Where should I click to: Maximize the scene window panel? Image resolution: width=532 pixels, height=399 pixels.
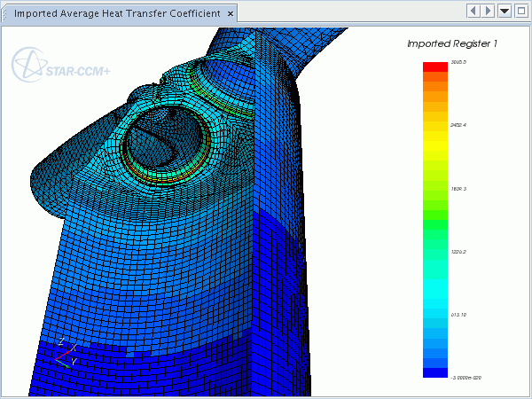pyautogui.click(x=520, y=11)
